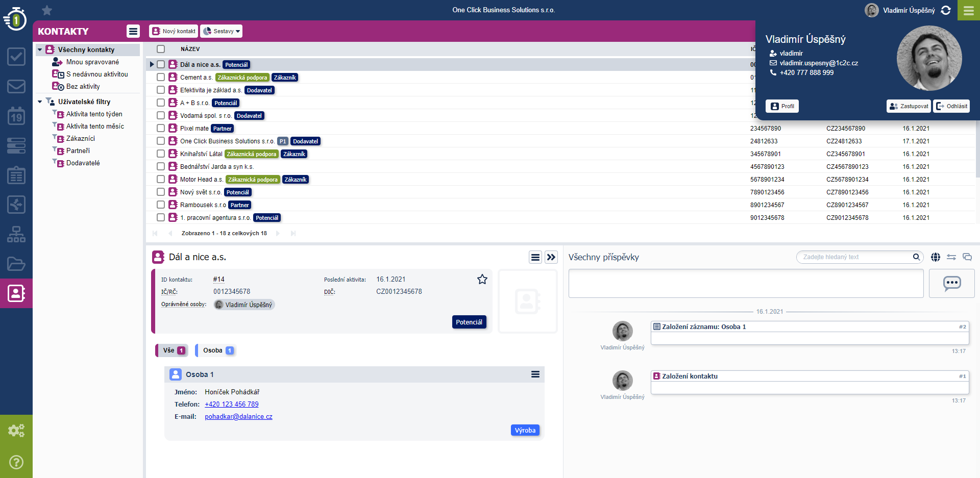Open the calendar icon showing 19
Viewport: 980px width, 478px height.
click(x=16, y=116)
